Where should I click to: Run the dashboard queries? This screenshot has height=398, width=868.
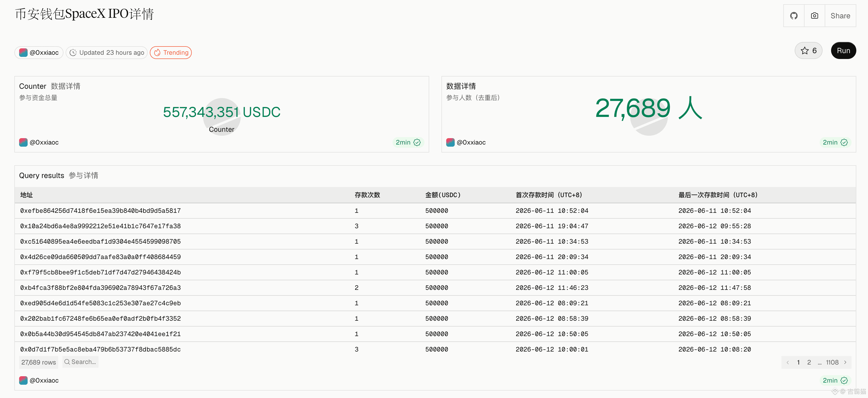click(x=843, y=50)
